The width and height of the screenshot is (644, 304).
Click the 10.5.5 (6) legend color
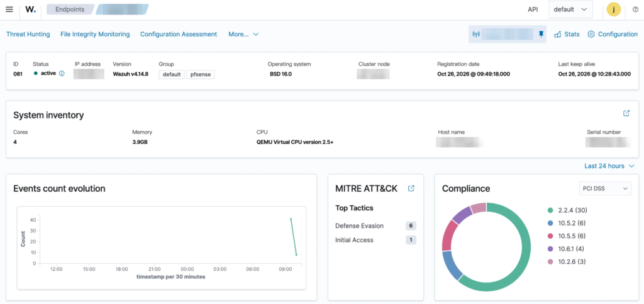[550, 236]
